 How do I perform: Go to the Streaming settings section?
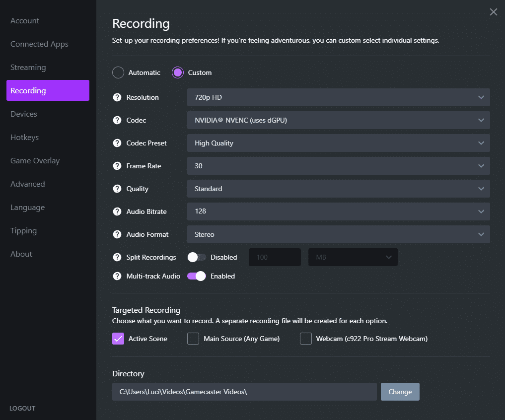28,68
